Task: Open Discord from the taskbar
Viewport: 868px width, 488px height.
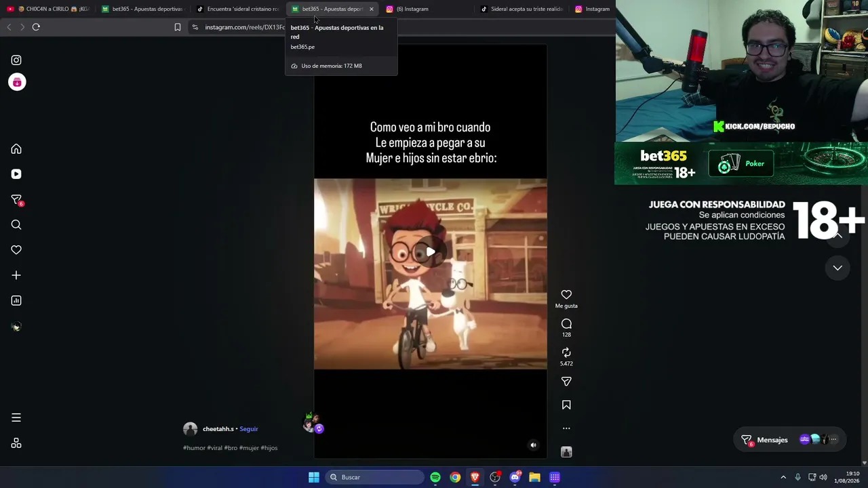Action: [515, 477]
